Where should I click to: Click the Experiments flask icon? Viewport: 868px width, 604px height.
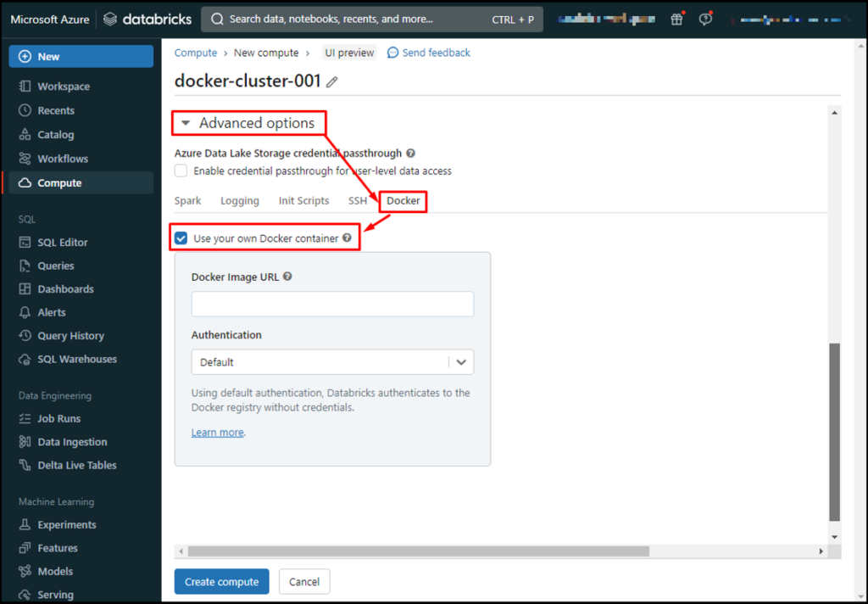25,524
